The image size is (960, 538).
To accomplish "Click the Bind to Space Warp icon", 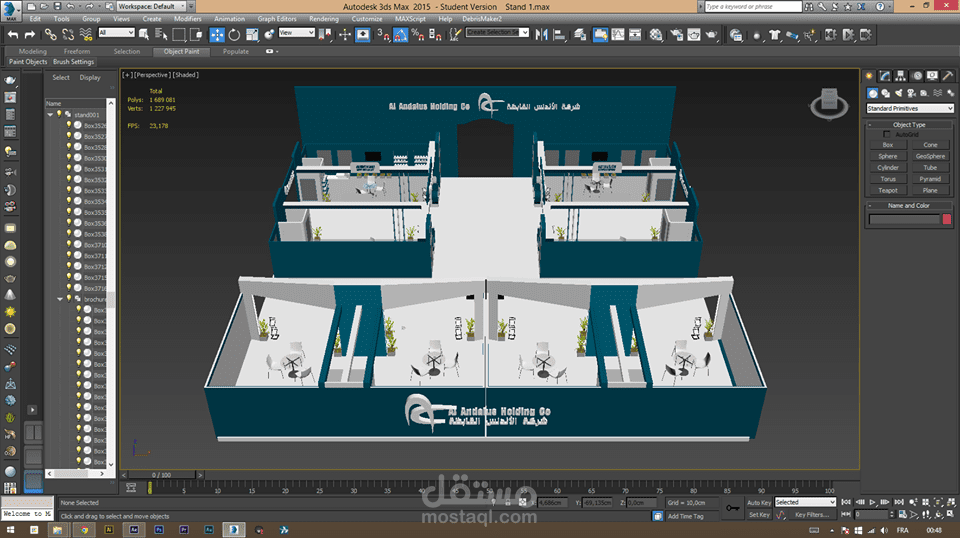I will 86,35.
